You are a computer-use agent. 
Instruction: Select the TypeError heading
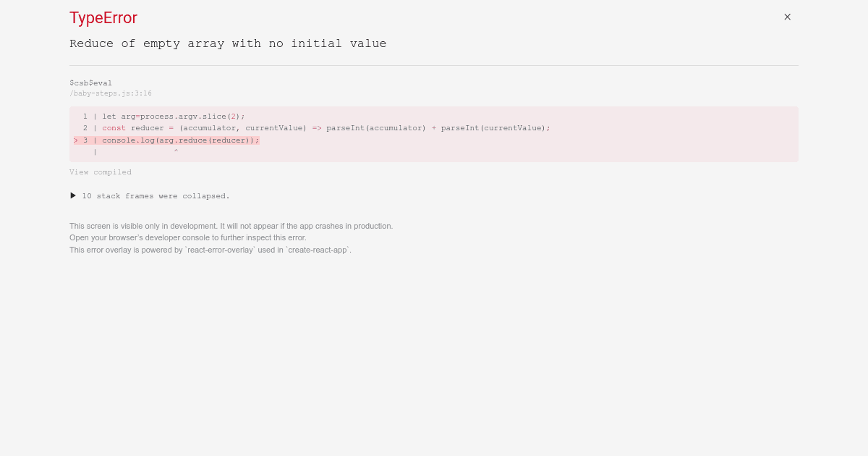click(103, 18)
